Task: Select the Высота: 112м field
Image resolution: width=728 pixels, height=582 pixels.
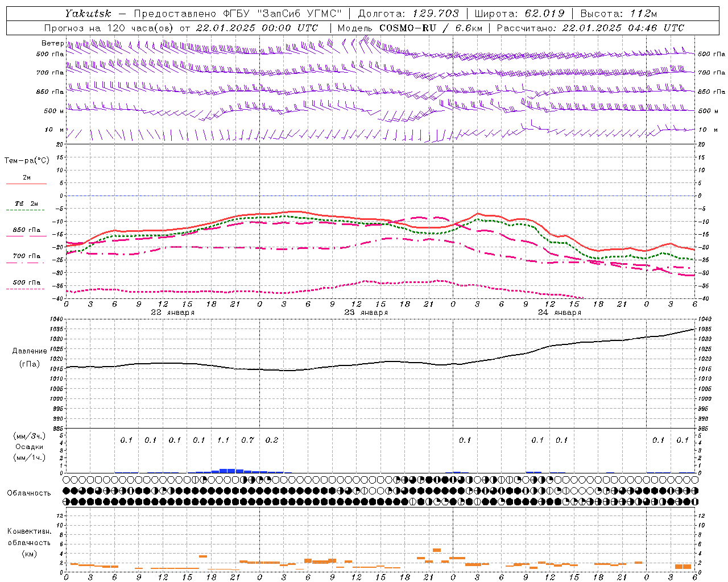Action: [x=619, y=14]
